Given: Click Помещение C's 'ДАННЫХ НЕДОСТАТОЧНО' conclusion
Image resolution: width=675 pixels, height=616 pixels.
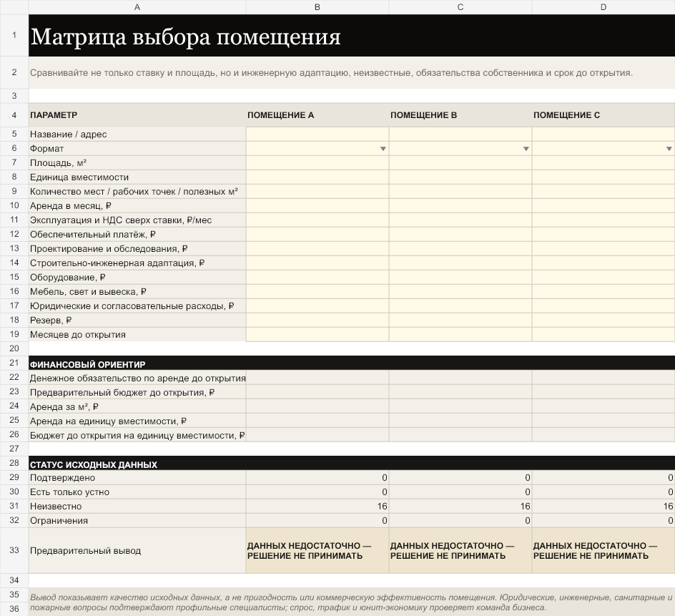Looking at the screenshot, I should (x=603, y=550).
